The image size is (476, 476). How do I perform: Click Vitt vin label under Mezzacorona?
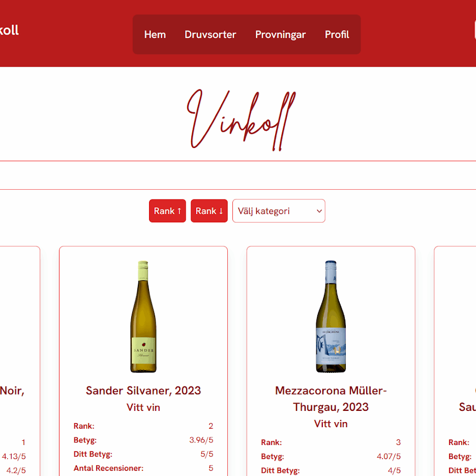[331, 424]
